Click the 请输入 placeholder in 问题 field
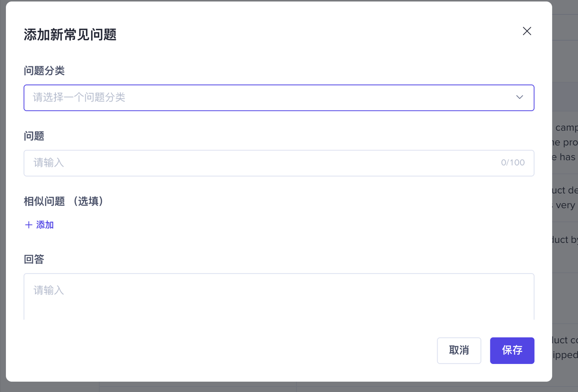This screenshot has width=578, height=392. 49,163
